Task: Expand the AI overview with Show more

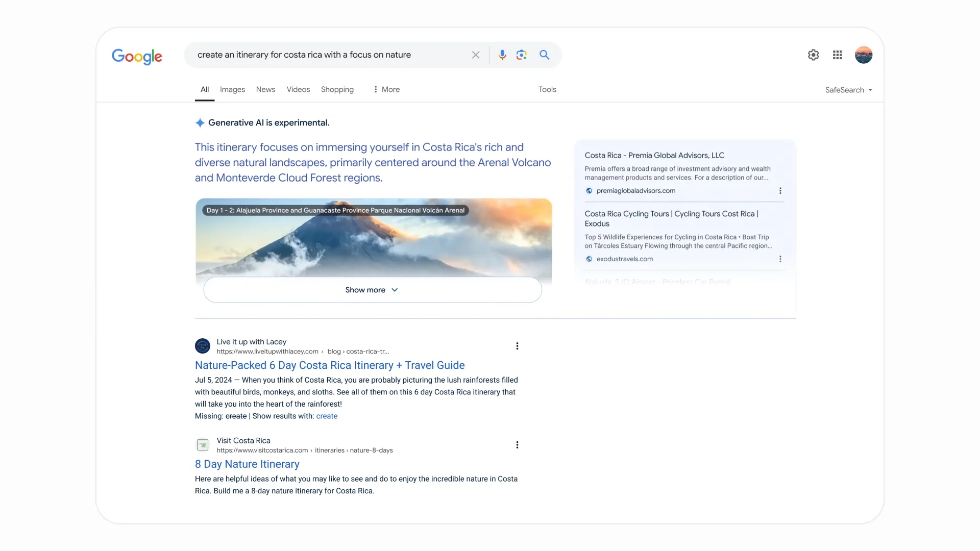Action: (372, 290)
